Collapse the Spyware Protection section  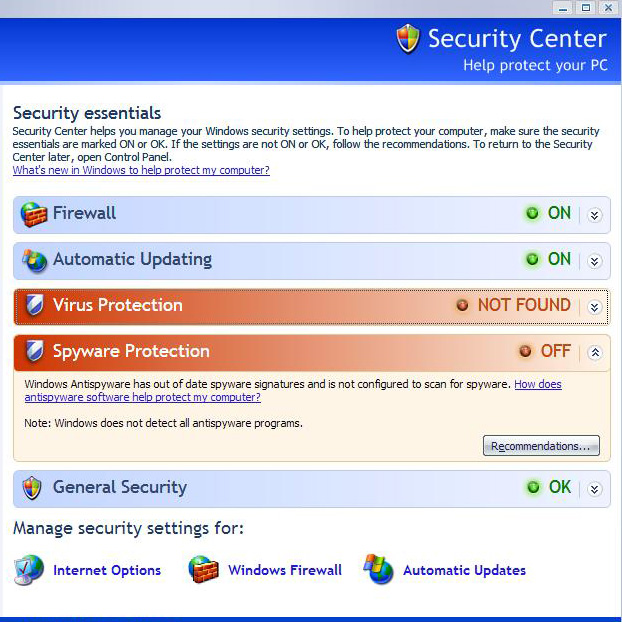pyautogui.click(x=595, y=352)
